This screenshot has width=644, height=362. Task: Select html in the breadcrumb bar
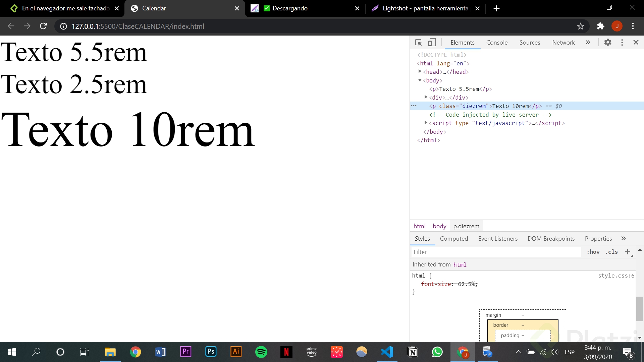point(419,226)
